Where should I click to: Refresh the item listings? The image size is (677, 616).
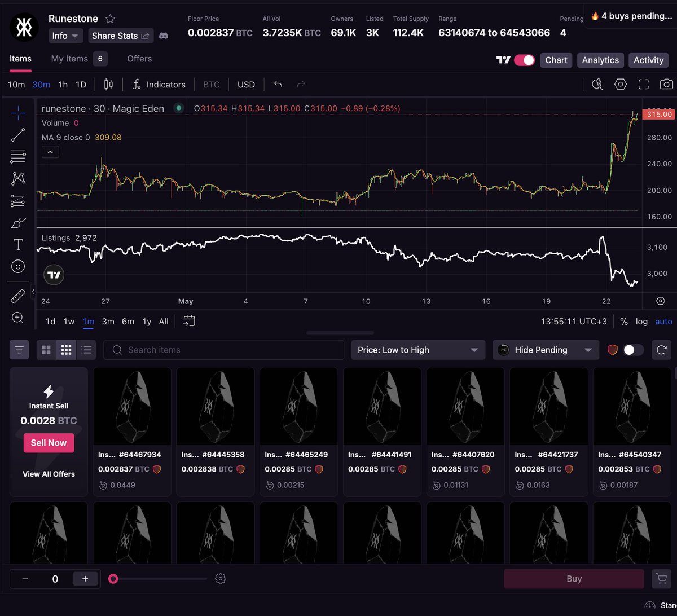click(661, 350)
